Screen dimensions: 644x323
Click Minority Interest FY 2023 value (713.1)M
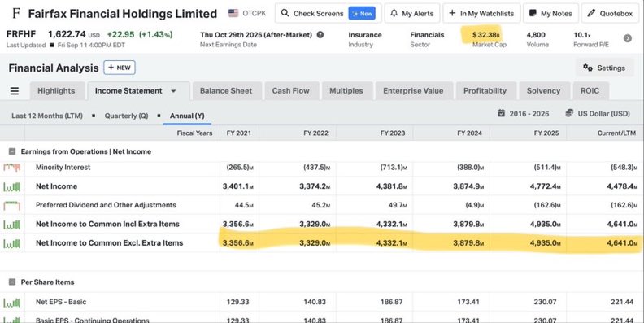pos(394,168)
